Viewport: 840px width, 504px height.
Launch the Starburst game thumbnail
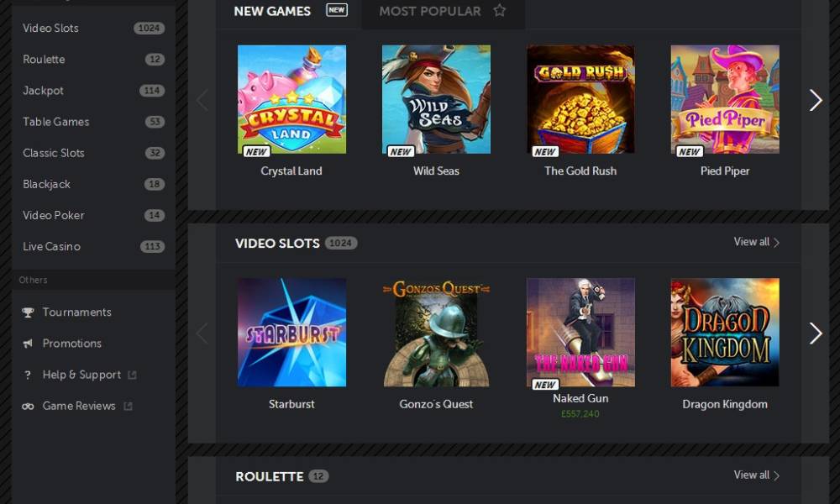(x=292, y=332)
